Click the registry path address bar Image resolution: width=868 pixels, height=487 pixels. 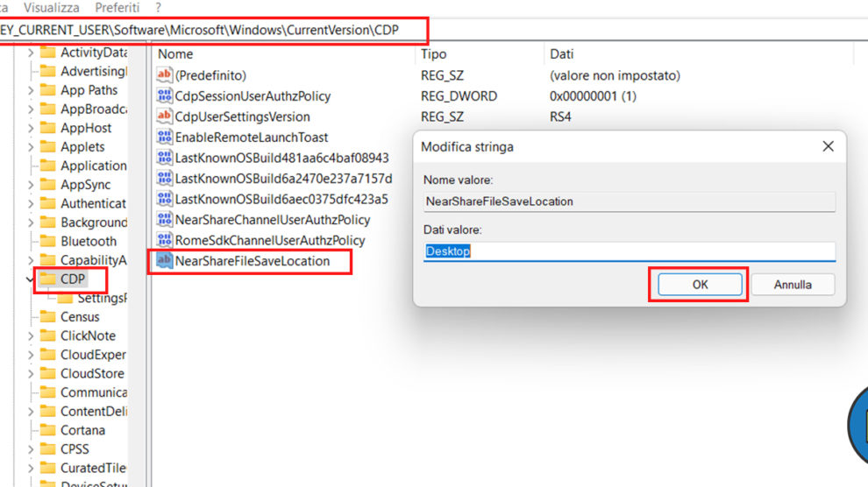[x=434, y=30]
